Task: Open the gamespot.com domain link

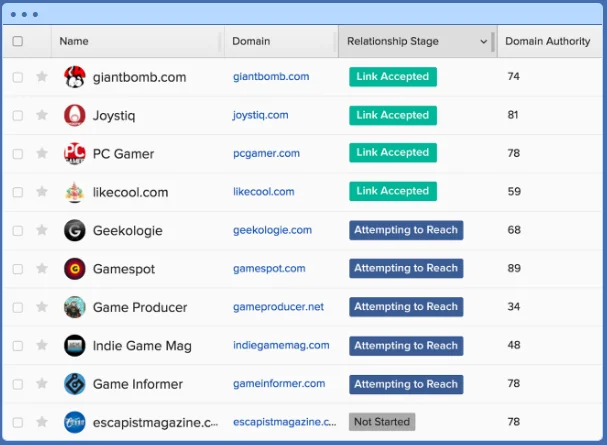Action: (x=269, y=268)
